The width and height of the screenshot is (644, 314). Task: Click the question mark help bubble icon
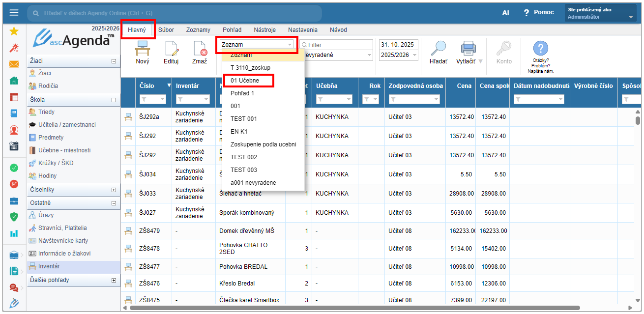540,48
